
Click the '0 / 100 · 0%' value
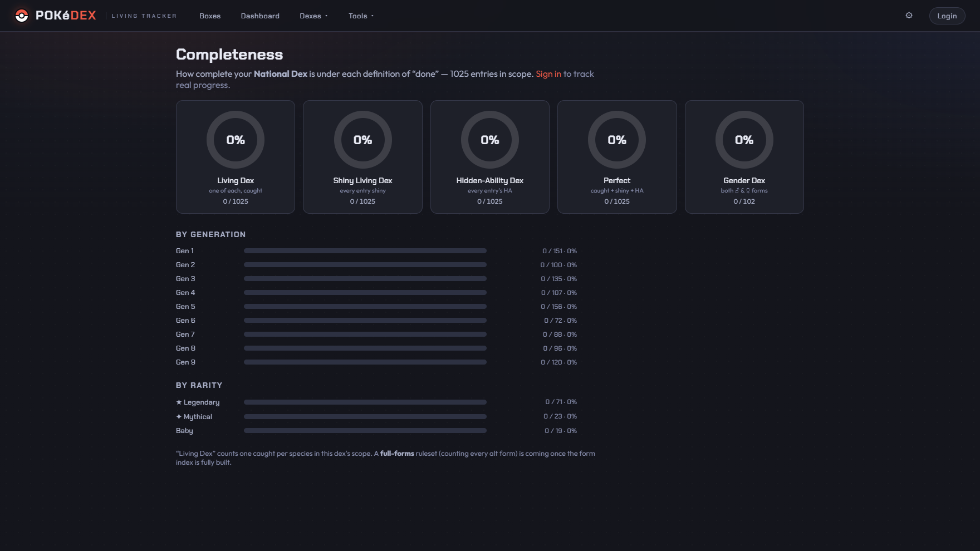click(558, 265)
